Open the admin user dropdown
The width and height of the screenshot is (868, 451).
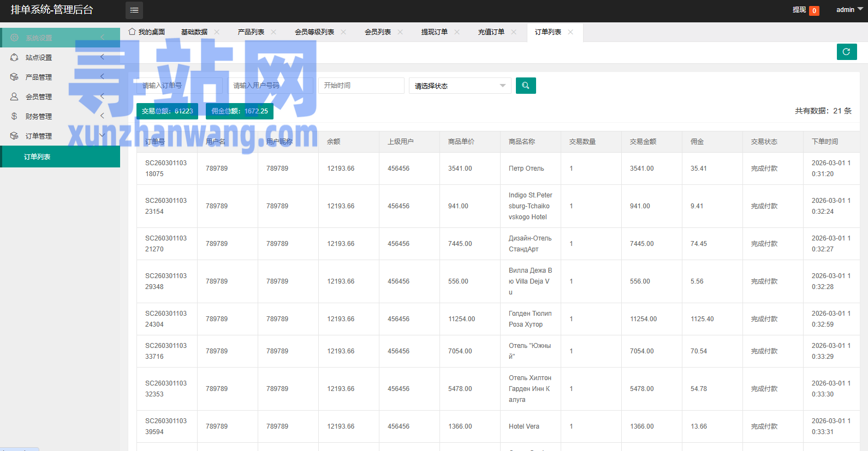[849, 10]
